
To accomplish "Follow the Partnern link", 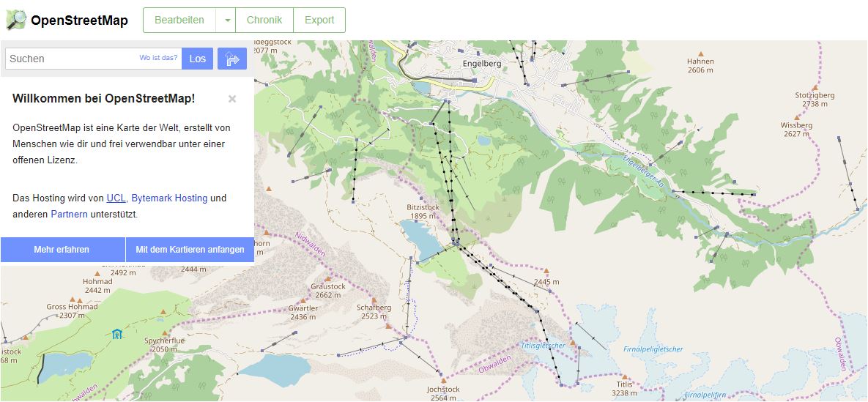I will 69,214.
